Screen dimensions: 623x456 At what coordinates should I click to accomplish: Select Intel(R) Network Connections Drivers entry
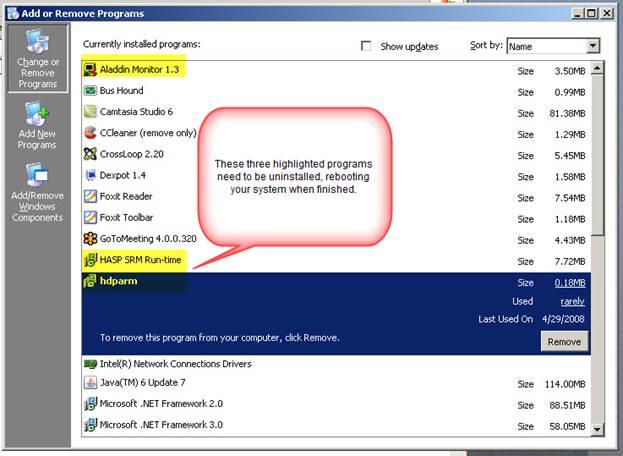pos(336,364)
